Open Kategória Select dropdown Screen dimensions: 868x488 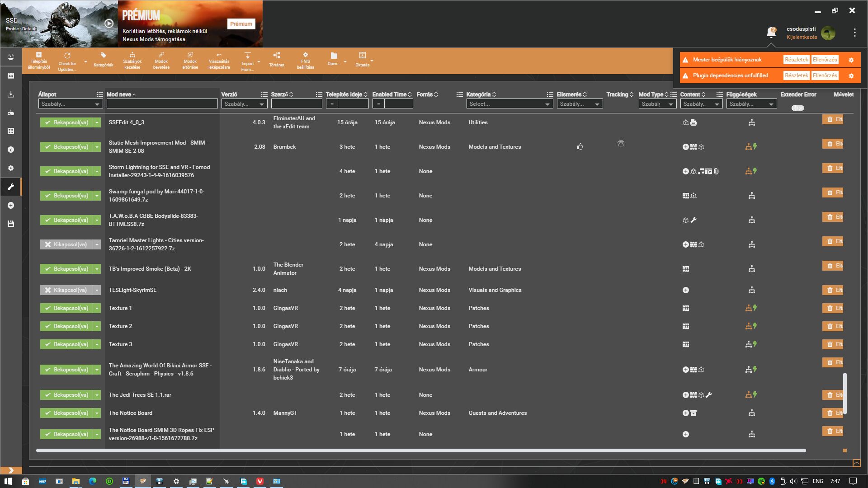pyautogui.click(x=510, y=104)
